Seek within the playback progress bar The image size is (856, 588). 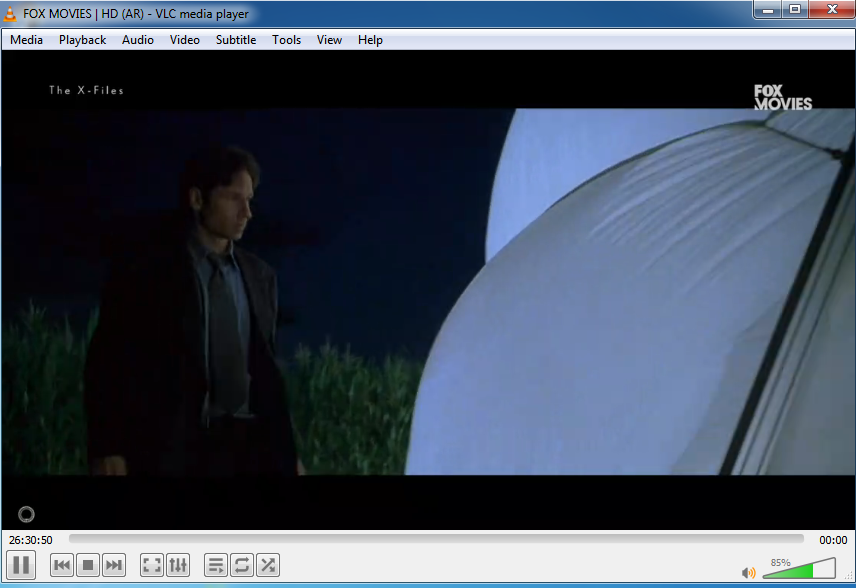coord(436,539)
